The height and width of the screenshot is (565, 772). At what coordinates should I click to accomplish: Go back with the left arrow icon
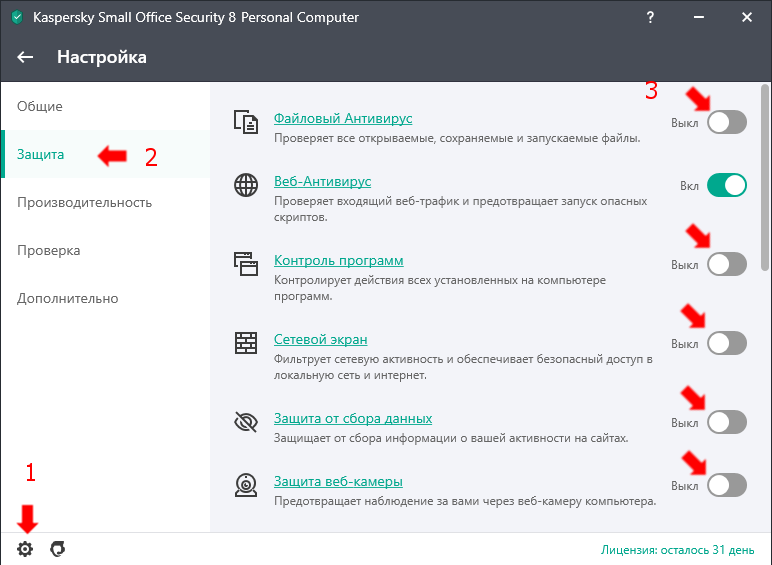[x=25, y=57]
